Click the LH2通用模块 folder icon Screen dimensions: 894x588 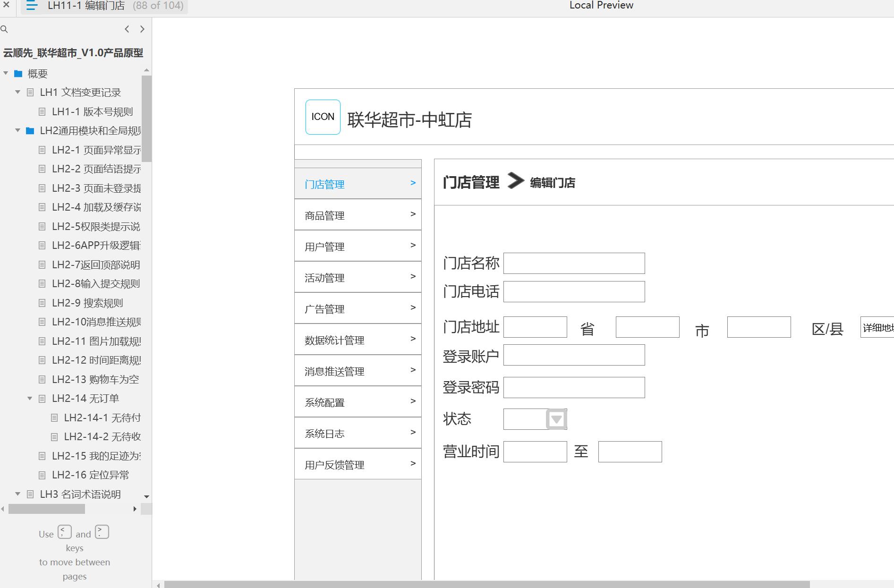30,131
